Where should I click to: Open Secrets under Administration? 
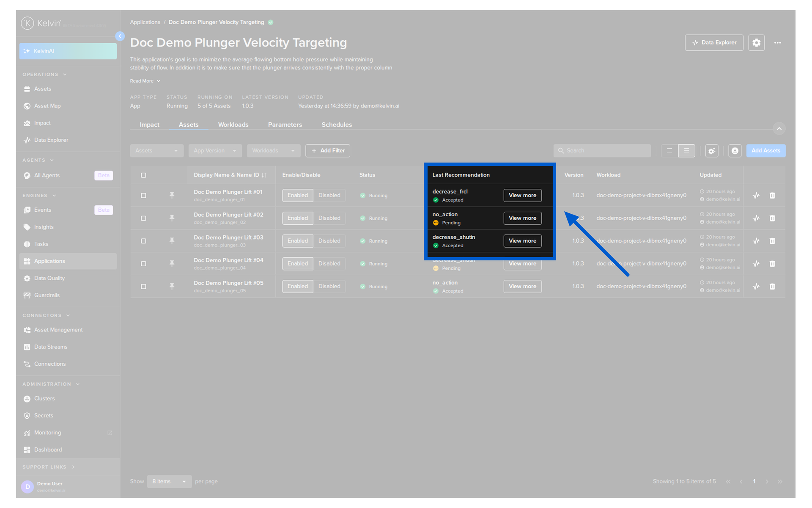(68, 416)
